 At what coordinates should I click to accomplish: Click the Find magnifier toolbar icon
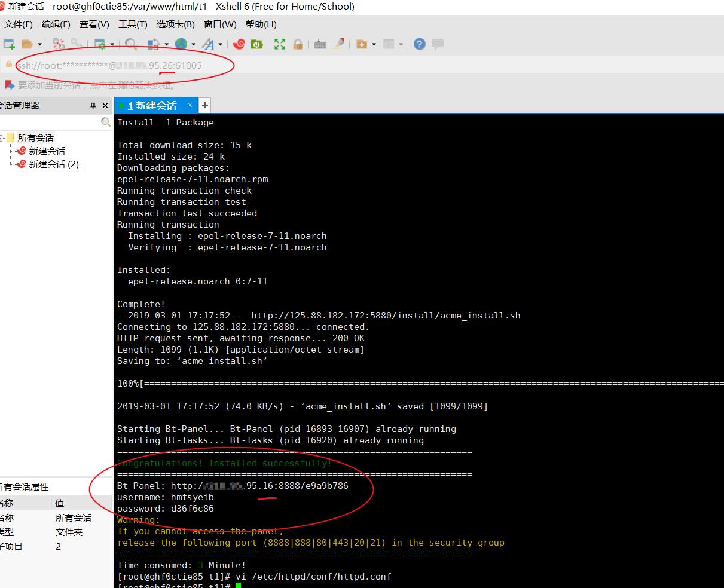(x=131, y=44)
